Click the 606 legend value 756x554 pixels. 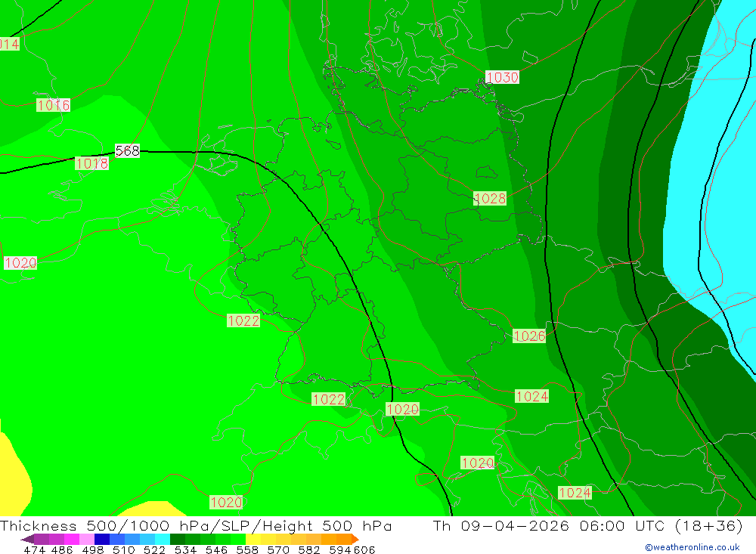pyautogui.click(x=364, y=550)
